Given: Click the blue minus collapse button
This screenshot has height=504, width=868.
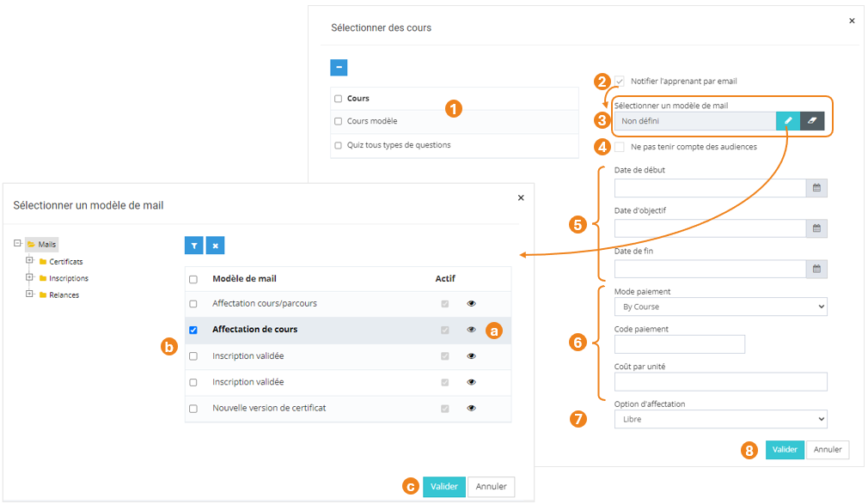Looking at the screenshot, I should pyautogui.click(x=339, y=68).
